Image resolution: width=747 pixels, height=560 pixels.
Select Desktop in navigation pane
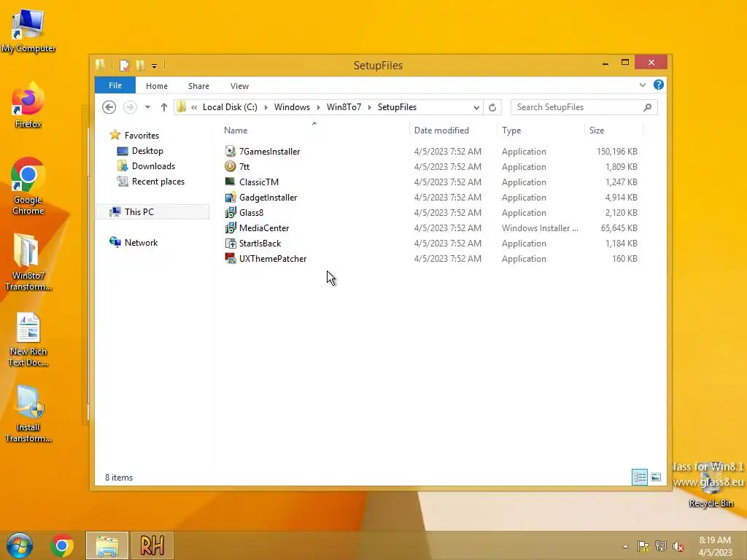point(147,151)
